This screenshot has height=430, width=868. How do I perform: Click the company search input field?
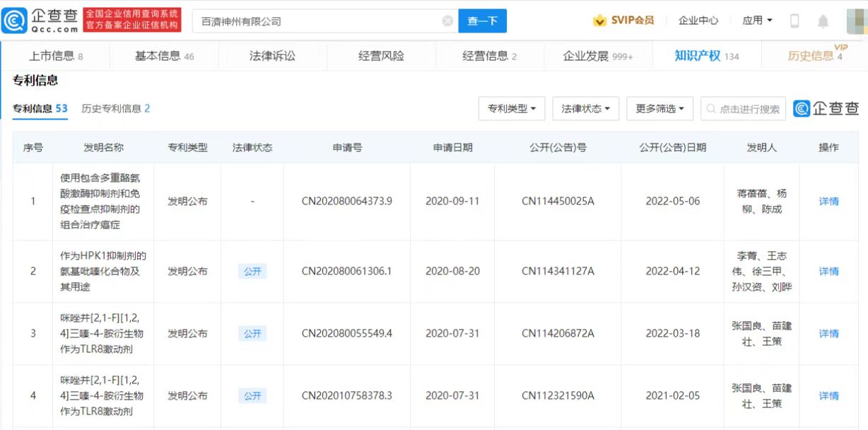click(325, 21)
